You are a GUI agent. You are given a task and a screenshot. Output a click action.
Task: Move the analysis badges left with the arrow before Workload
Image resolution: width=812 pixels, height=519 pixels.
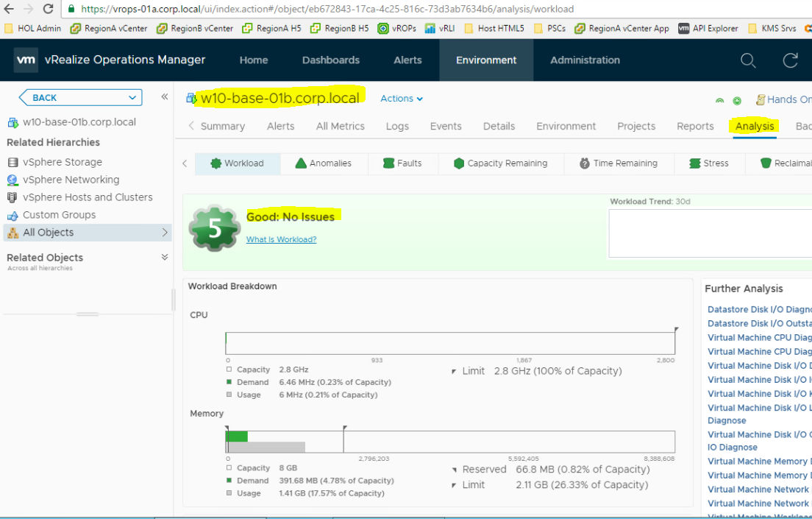coord(185,163)
